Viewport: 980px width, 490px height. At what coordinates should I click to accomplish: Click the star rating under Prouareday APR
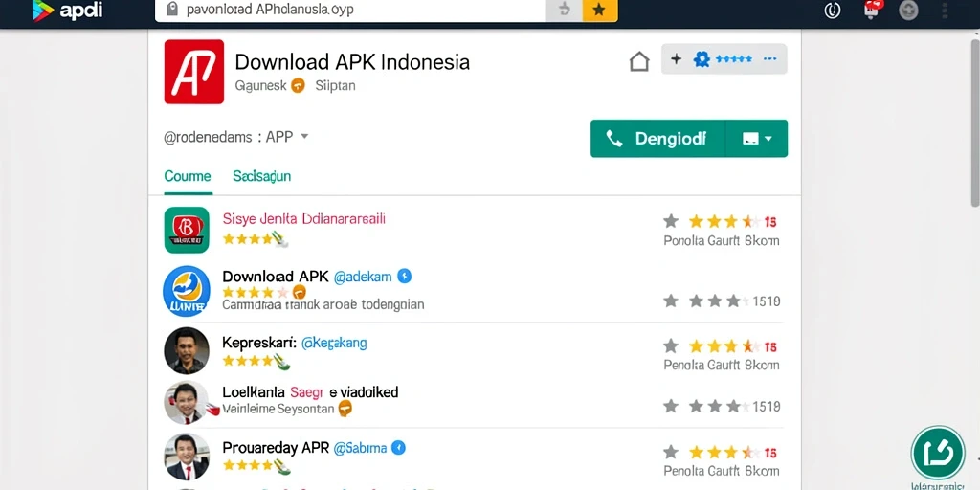tap(255, 465)
